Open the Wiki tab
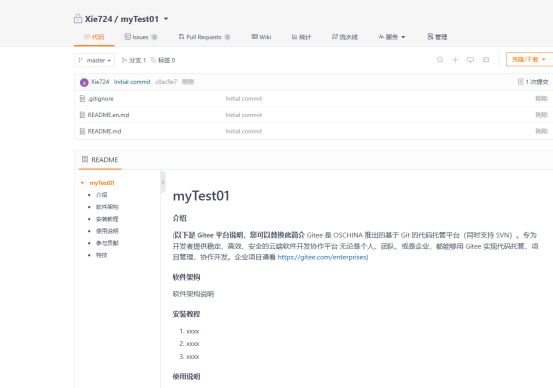 261,37
